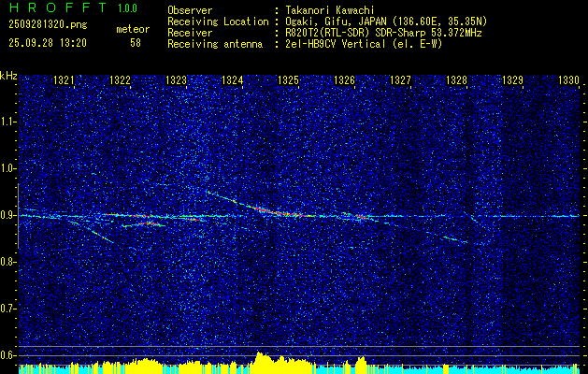Click the Receiving antenna label
The width and height of the screenshot is (588, 374).
coord(215,44)
